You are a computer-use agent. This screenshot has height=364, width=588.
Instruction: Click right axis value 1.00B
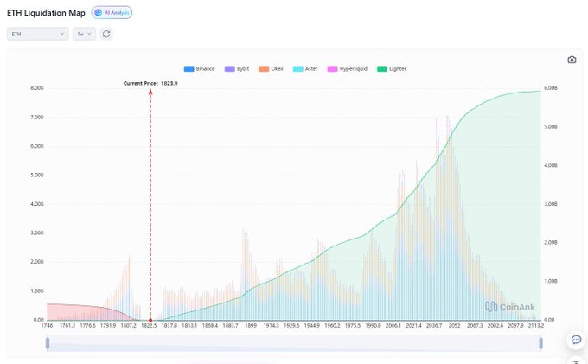[x=551, y=281]
